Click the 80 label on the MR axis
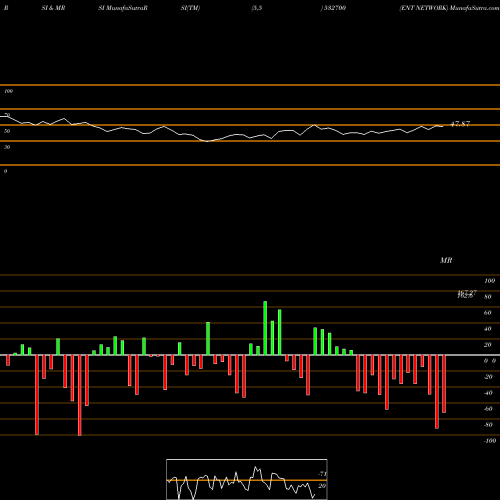The width and height of the screenshot is (500, 500). click(x=488, y=297)
